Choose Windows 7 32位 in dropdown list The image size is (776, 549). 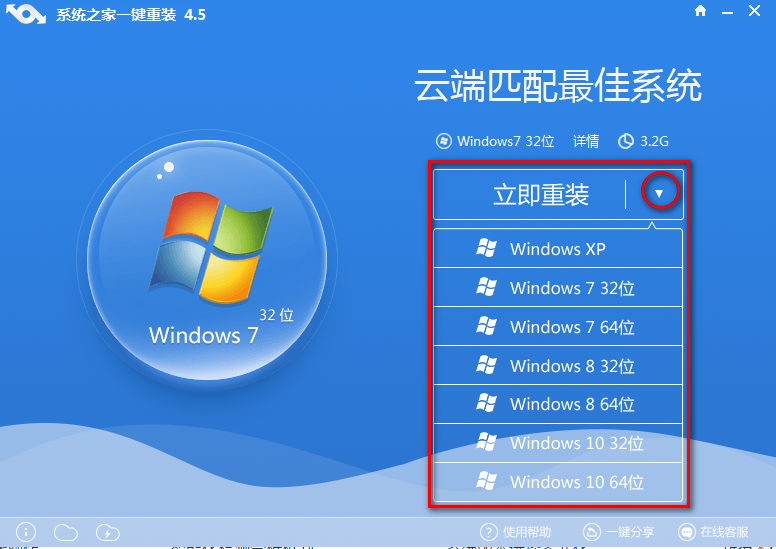pos(557,288)
